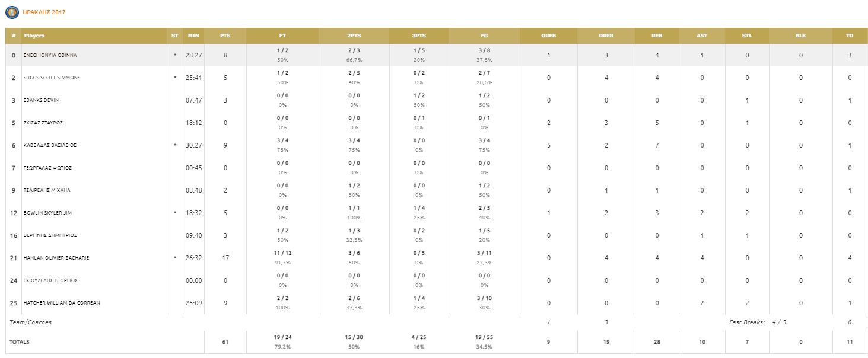Select player EBANKS DEVIN
This screenshot has width=868, height=358.
pos(41,100)
